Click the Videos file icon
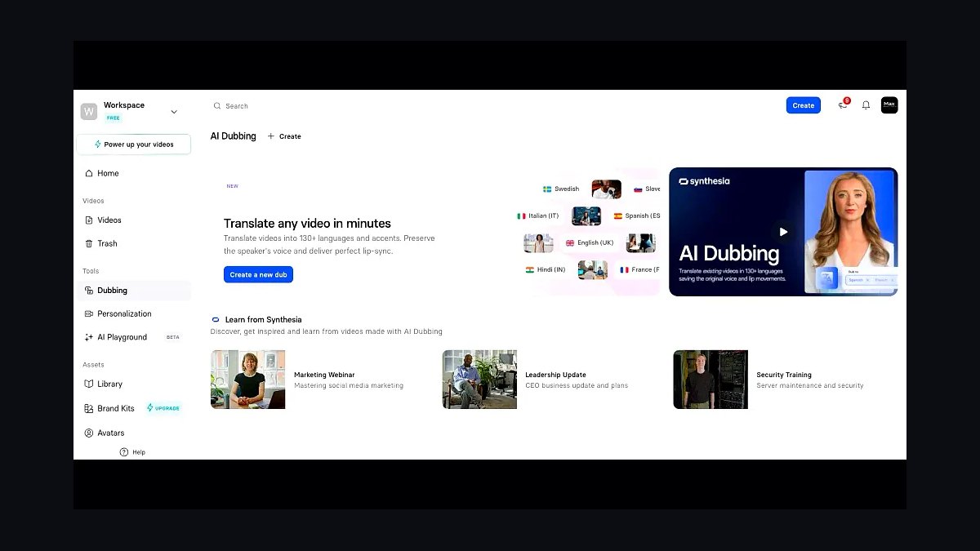Viewport: 980px width, 551px height. (x=89, y=220)
